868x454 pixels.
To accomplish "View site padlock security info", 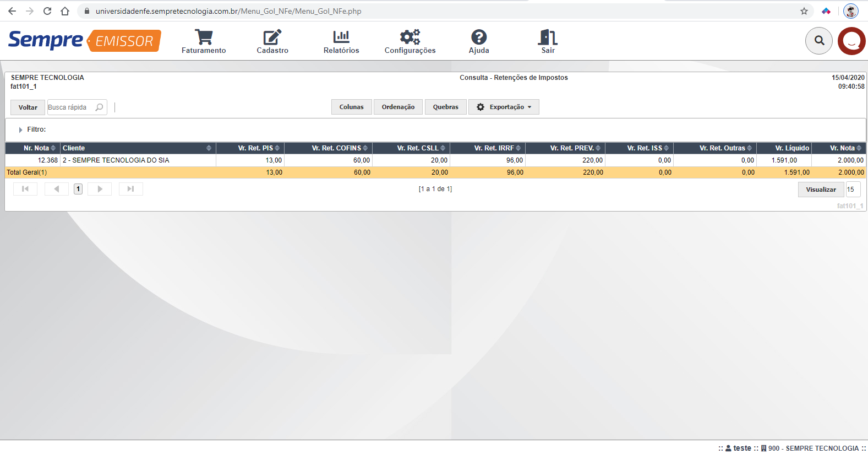I will 87,11.
